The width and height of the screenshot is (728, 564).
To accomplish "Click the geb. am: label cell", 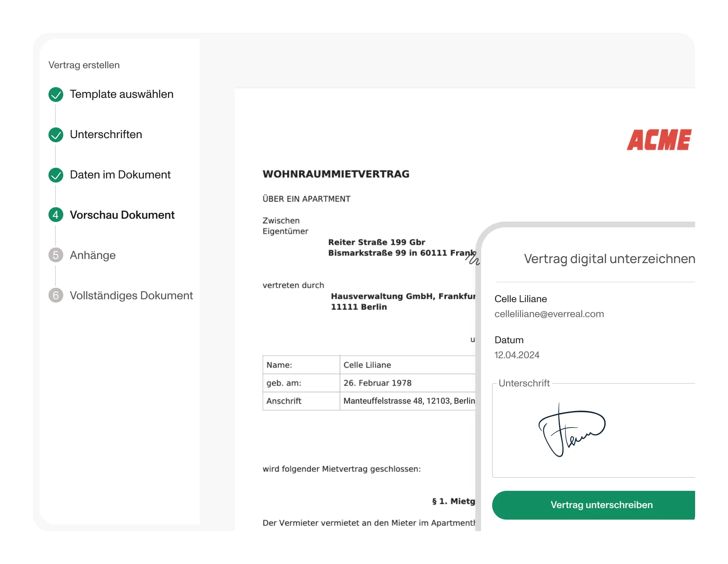I will 301,383.
